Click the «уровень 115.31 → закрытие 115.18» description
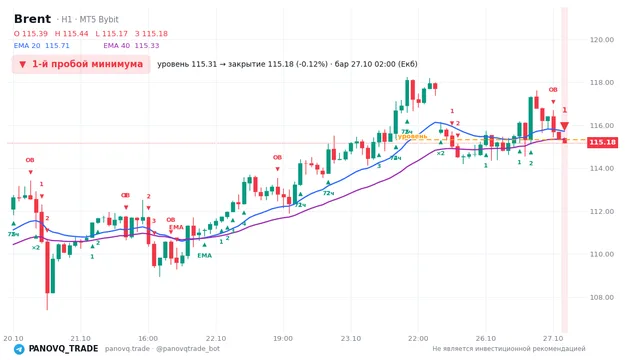 point(287,64)
